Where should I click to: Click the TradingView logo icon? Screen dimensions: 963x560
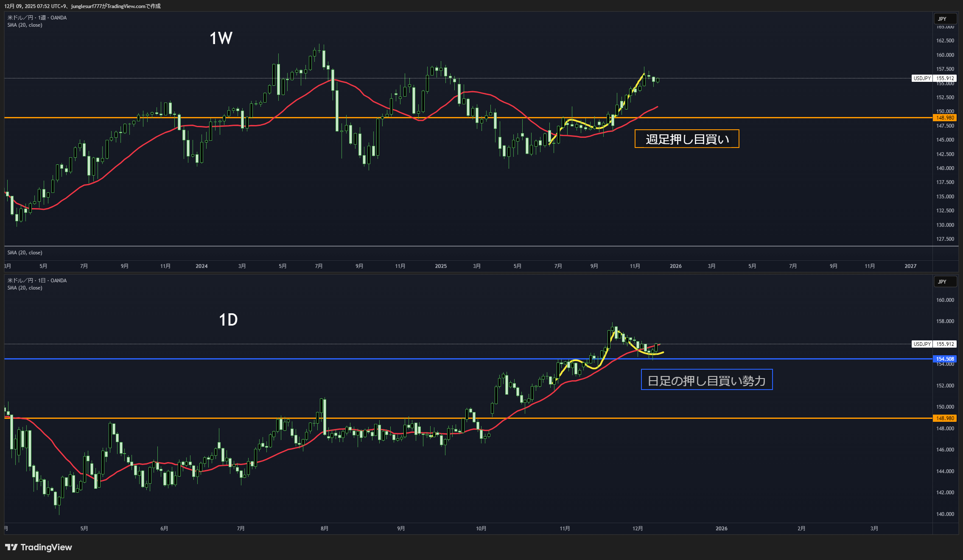(11, 547)
